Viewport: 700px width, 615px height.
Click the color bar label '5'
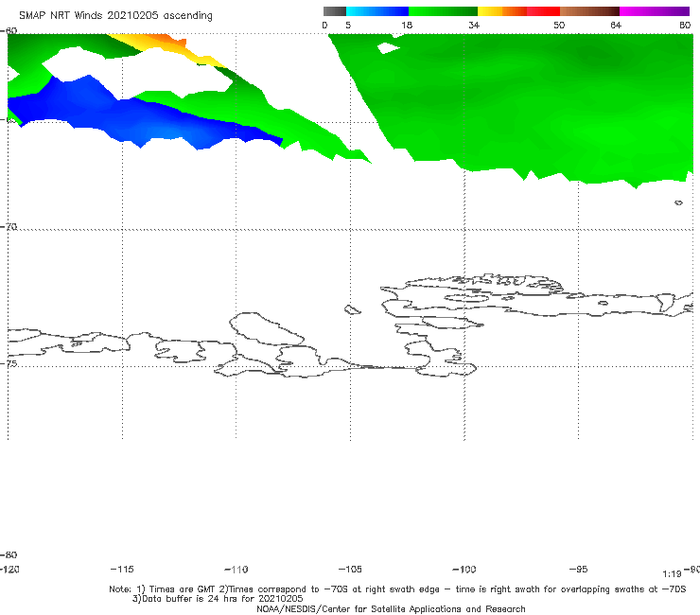pyautogui.click(x=348, y=25)
